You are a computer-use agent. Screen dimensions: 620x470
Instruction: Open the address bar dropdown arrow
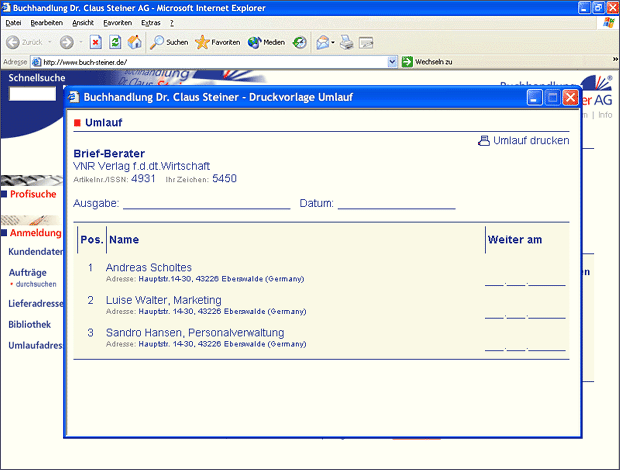click(392, 62)
